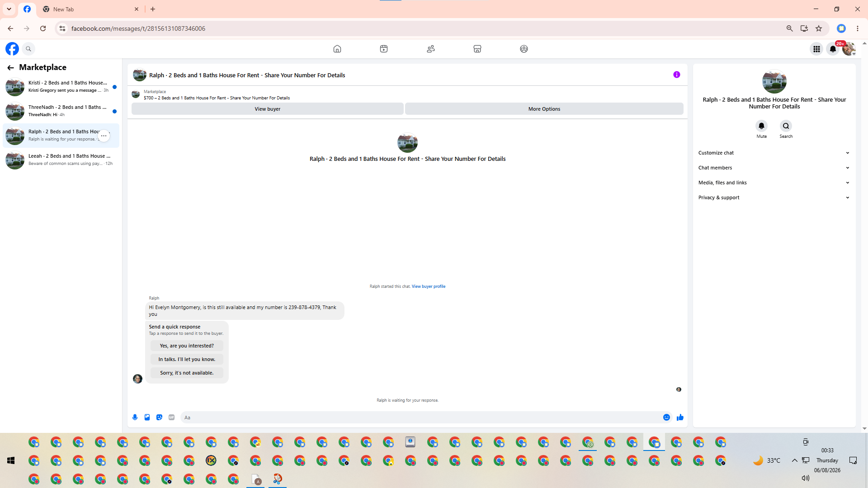Open the Friends icon in top navigation
This screenshot has height=488, width=868.
[431, 49]
